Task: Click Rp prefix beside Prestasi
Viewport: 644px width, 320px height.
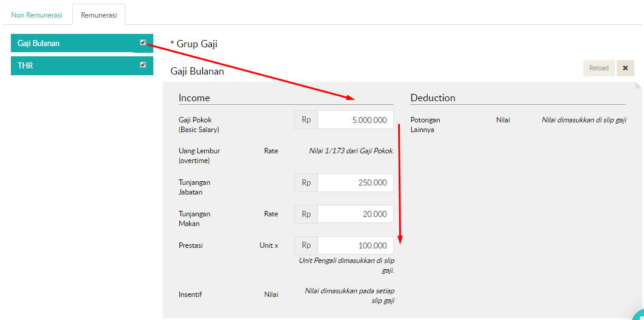Action: (x=306, y=245)
